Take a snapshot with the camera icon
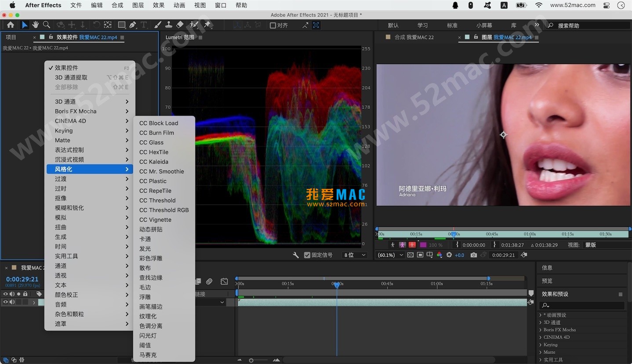Viewport: 632px width, 364px height. click(473, 255)
